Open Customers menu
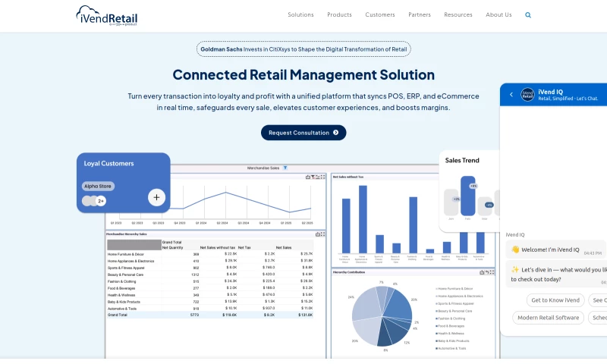The image size is (607, 364). coord(380,14)
